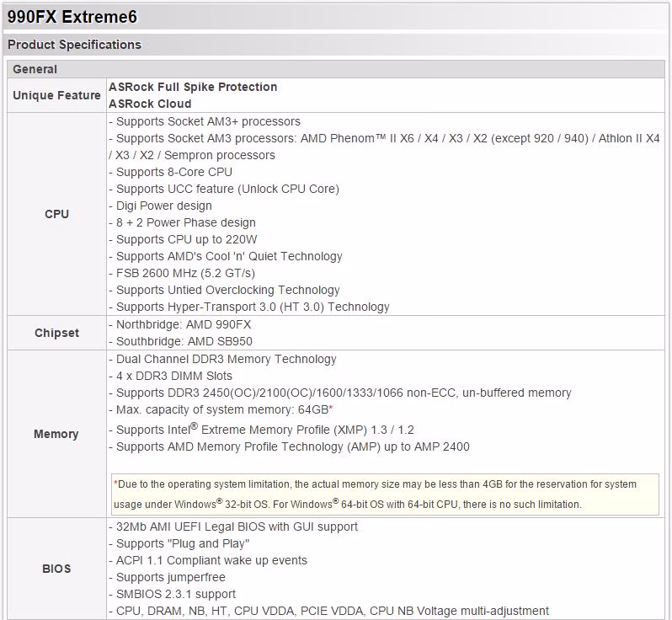Click the 'SMBIOS 2.3.1 support' line

tap(173, 594)
